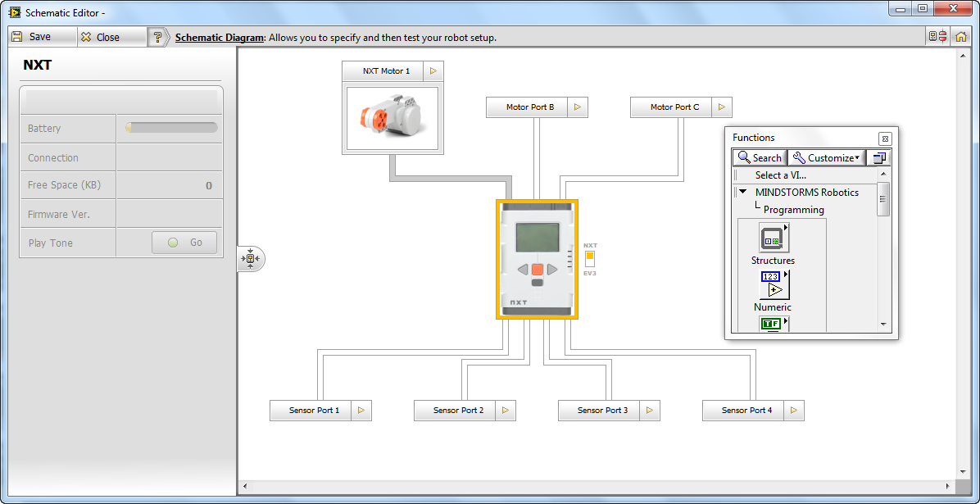
Task: Click the NXT heading in the left panel
Action: (38, 65)
